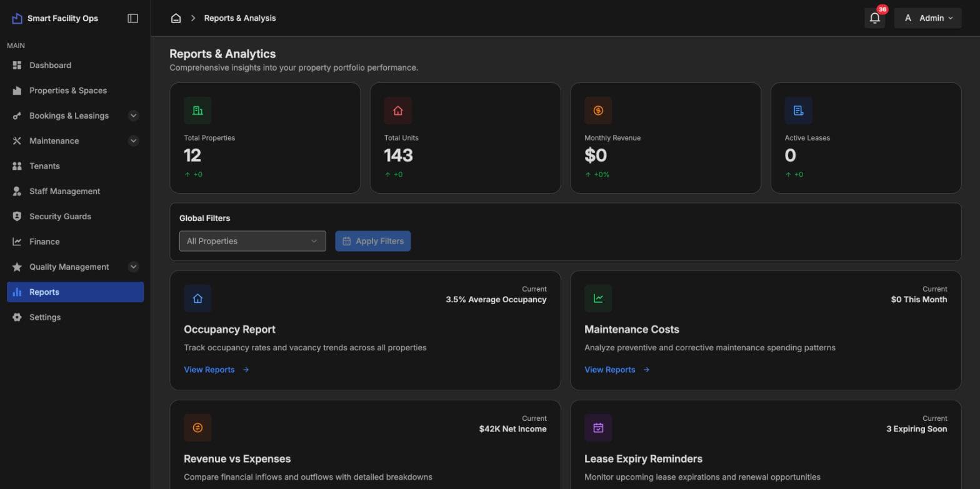This screenshot has width=980, height=489.
Task: Open View Reports link under Occupancy Report
Action: (216, 370)
